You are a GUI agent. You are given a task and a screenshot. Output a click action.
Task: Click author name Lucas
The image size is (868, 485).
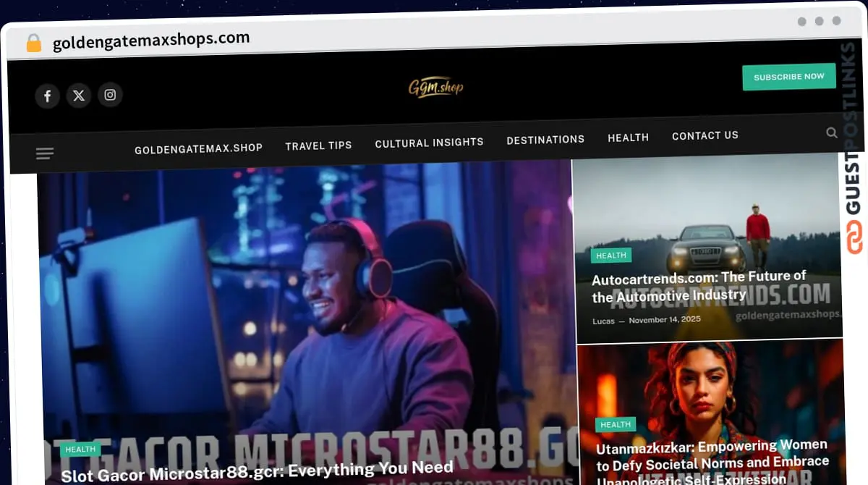603,321
